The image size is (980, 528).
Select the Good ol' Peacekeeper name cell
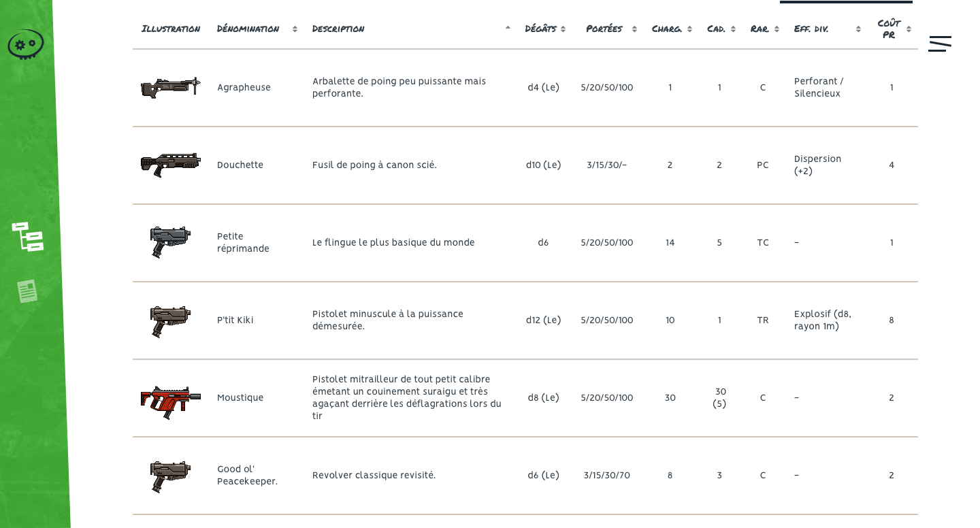coord(248,476)
